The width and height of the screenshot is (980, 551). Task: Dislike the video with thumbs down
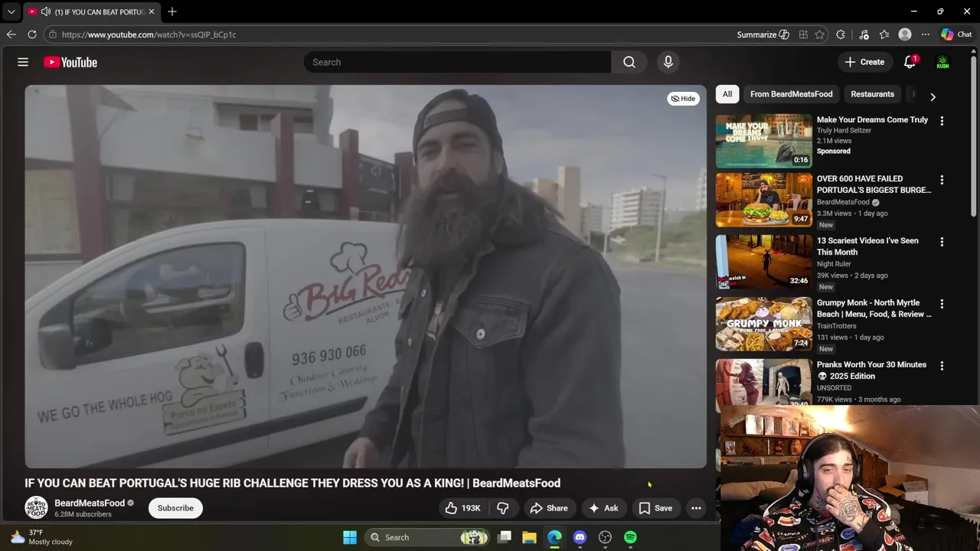click(503, 508)
